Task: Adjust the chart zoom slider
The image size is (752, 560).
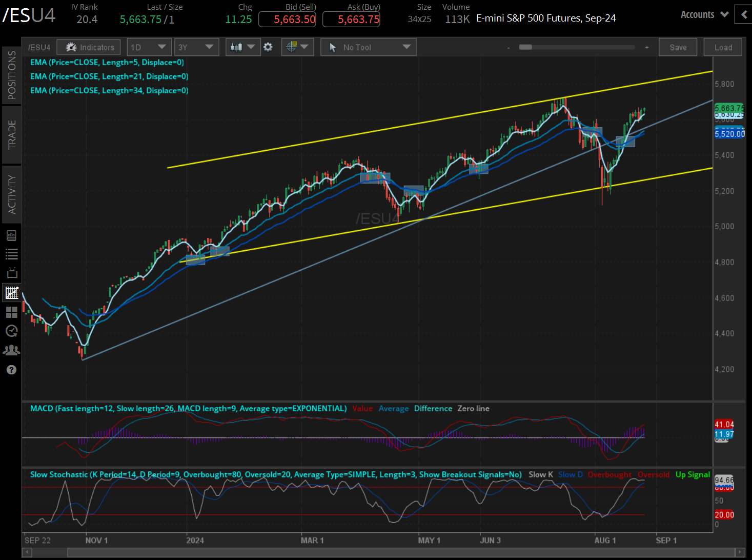Action: click(577, 47)
